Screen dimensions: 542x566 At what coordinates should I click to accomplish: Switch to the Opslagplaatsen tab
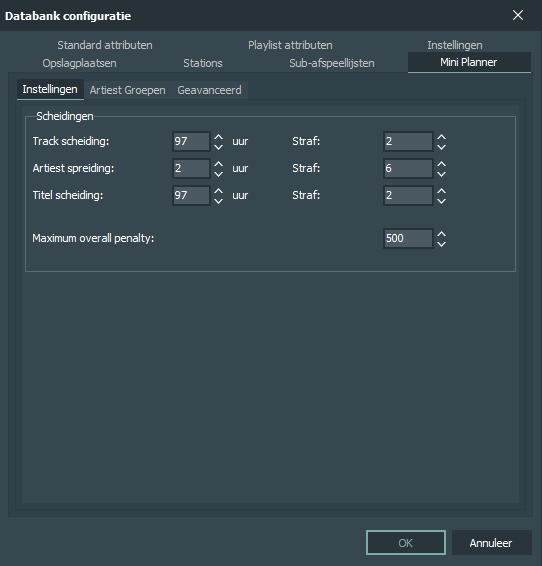(79, 63)
